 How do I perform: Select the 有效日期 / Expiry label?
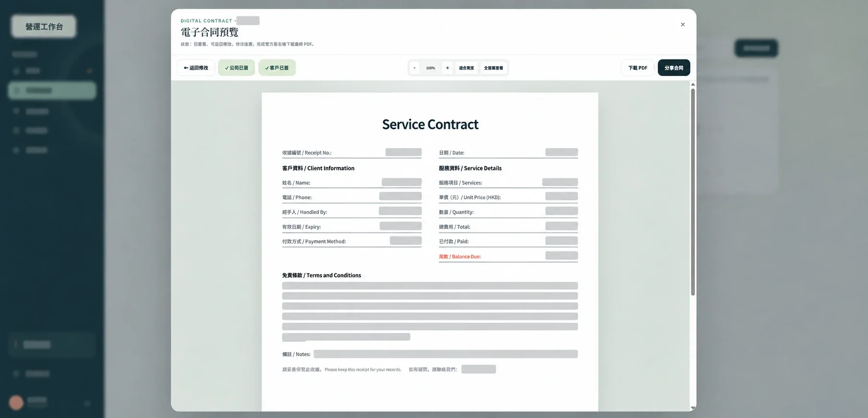(x=301, y=227)
